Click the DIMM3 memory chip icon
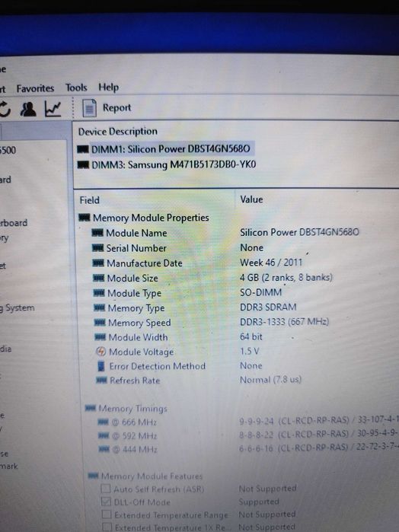Image resolution: width=399 pixels, height=532 pixels. pos(83,165)
